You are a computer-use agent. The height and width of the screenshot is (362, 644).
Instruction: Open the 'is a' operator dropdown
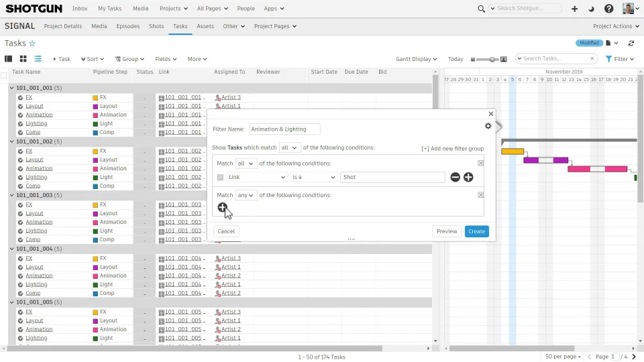[x=313, y=177]
